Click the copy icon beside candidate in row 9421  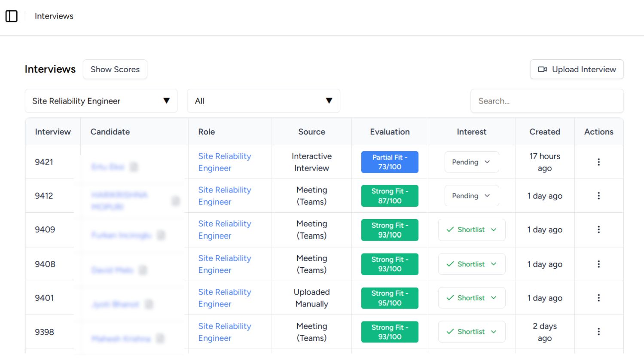point(133,167)
